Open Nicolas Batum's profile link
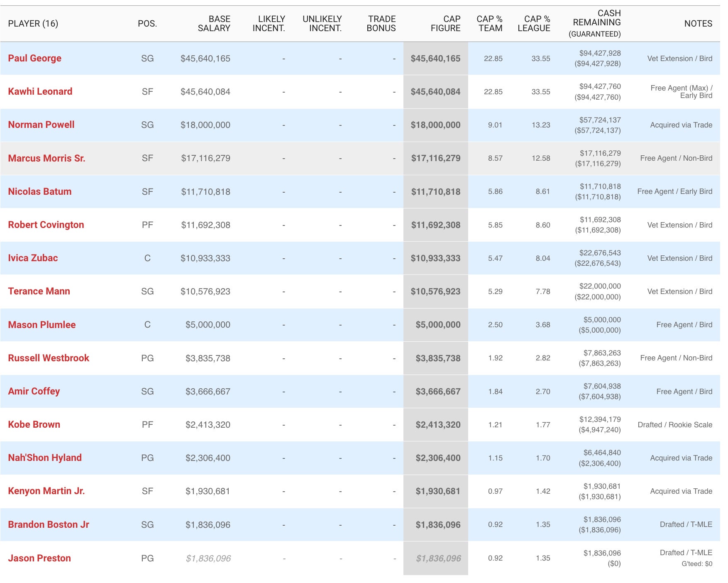Viewport: 728px width, 583px height. [39, 191]
